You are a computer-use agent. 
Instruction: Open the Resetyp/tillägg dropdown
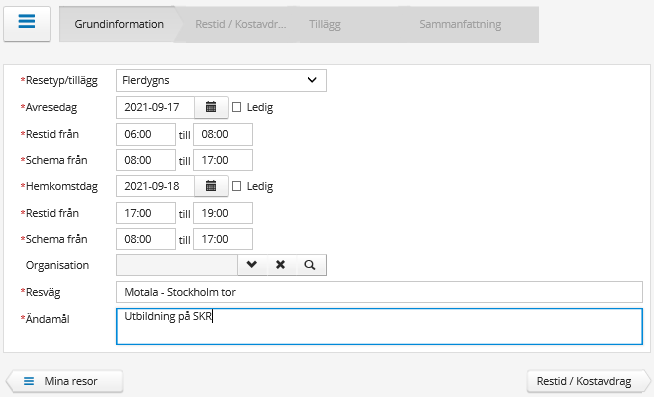[x=221, y=80]
